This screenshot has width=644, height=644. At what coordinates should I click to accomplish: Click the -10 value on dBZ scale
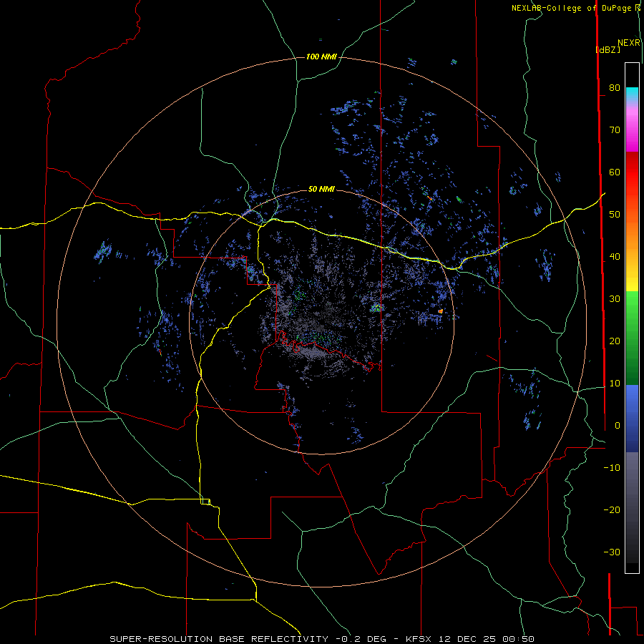click(612, 467)
